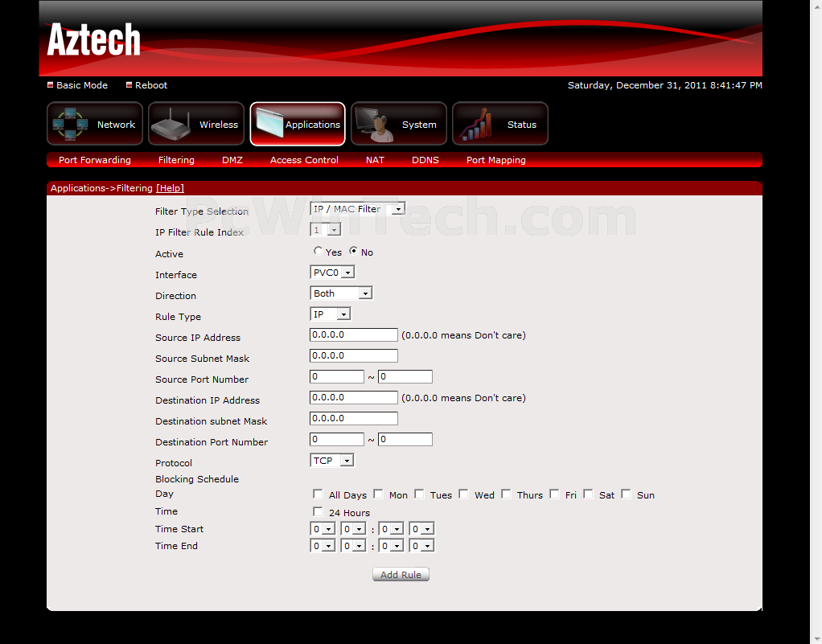
Task: Click Source Port Number end field
Action: coord(405,377)
